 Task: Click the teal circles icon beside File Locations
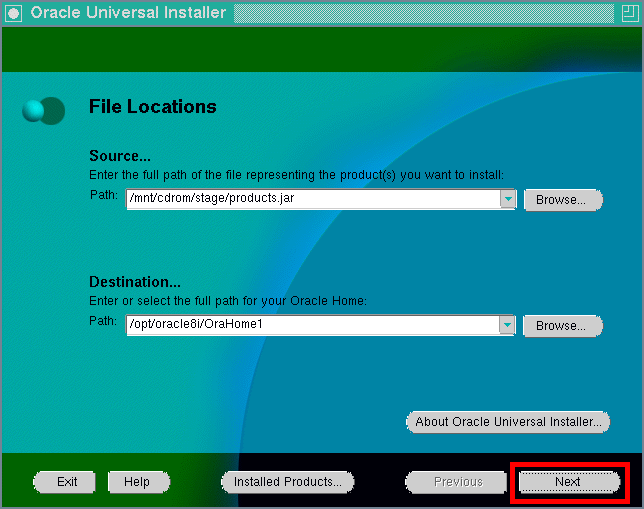[43, 110]
